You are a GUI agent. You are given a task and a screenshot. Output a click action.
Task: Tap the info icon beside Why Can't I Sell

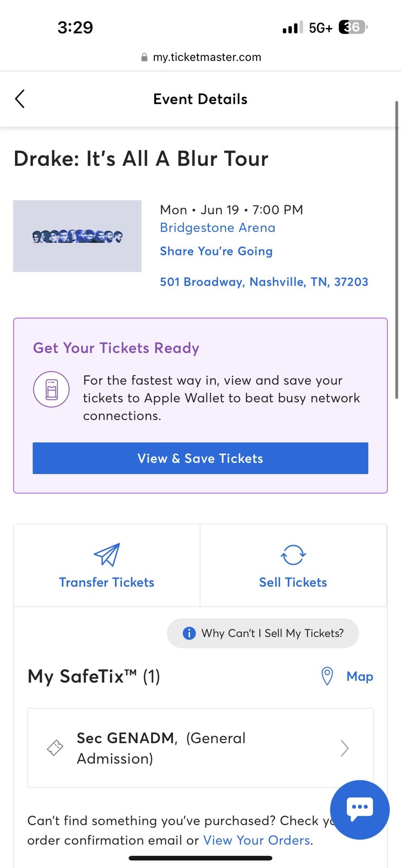pos(189,633)
